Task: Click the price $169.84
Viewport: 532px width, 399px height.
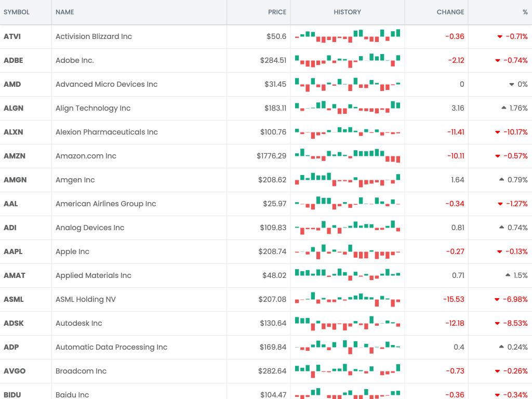Action: pyautogui.click(x=273, y=347)
